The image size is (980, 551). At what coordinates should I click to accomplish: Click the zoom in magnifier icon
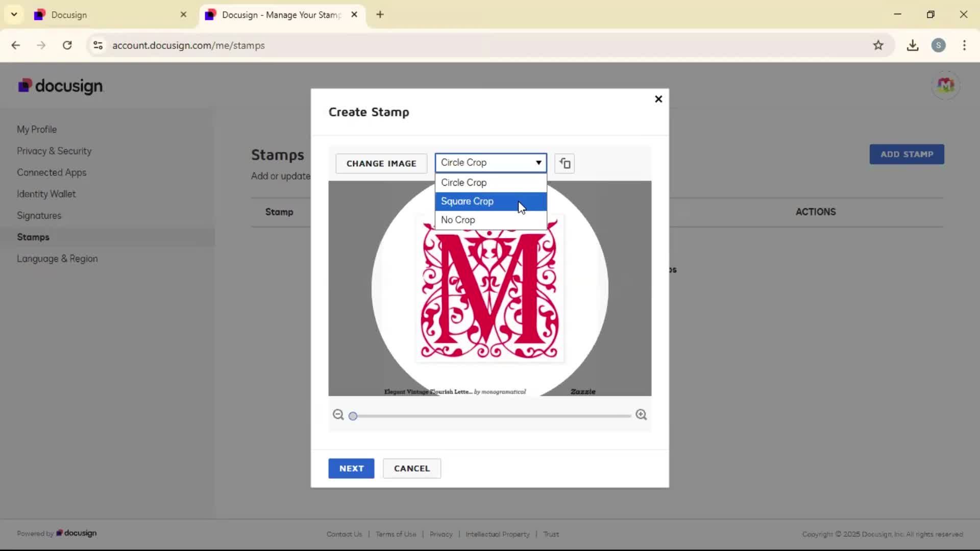[641, 415]
